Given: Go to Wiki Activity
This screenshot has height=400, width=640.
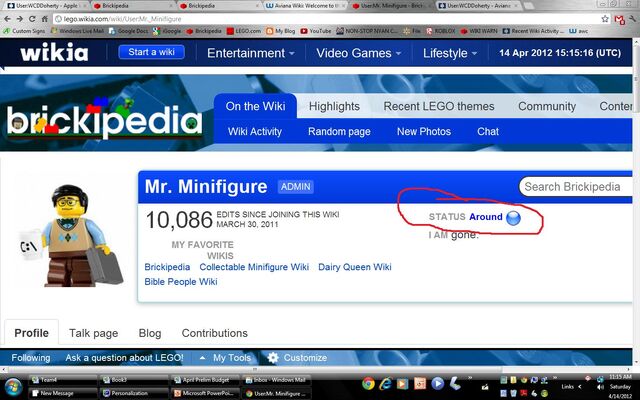Looking at the screenshot, I should point(255,131).
